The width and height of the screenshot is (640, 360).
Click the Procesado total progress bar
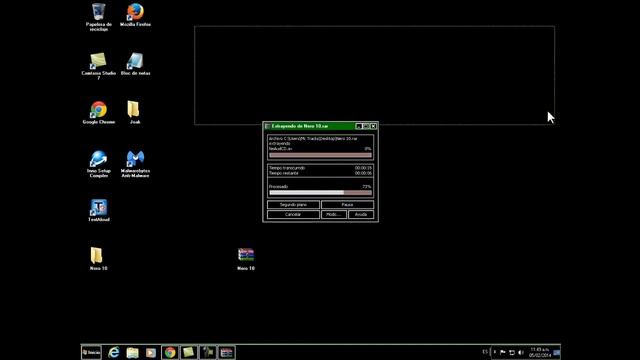coord(320,192)
